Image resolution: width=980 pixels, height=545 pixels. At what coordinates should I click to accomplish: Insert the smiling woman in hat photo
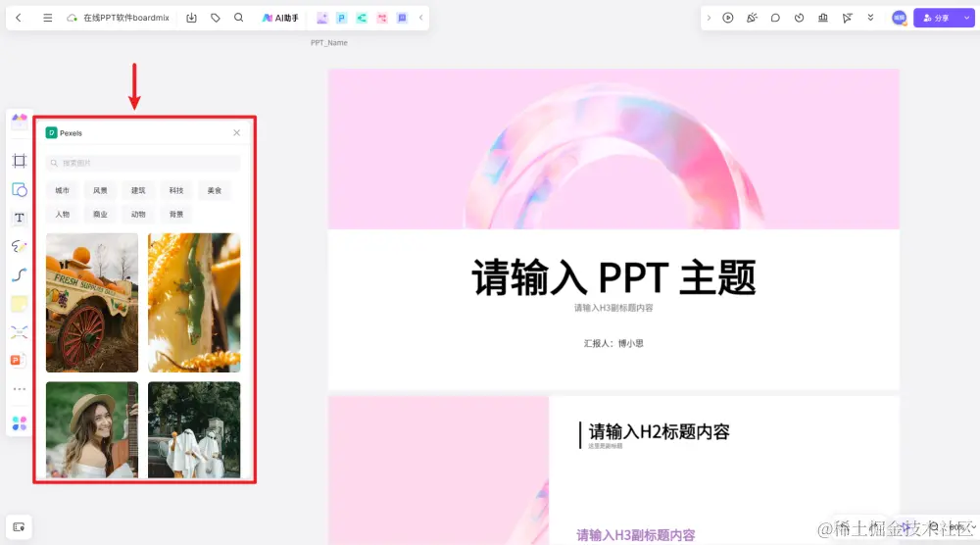click(x=92, y=430)
